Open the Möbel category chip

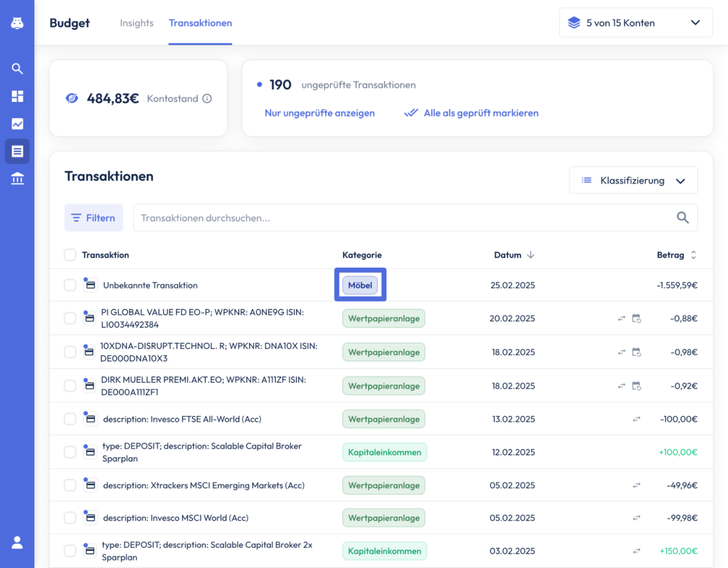[360, 285]
